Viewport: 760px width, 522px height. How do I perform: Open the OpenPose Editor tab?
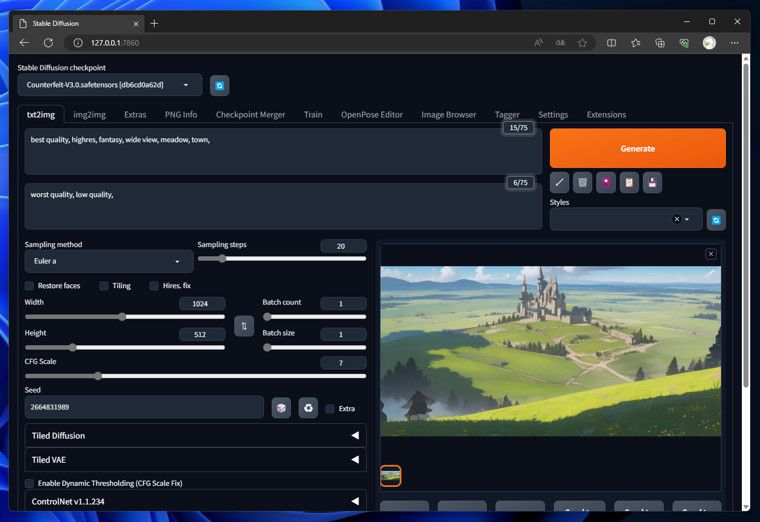click(372, 115)
